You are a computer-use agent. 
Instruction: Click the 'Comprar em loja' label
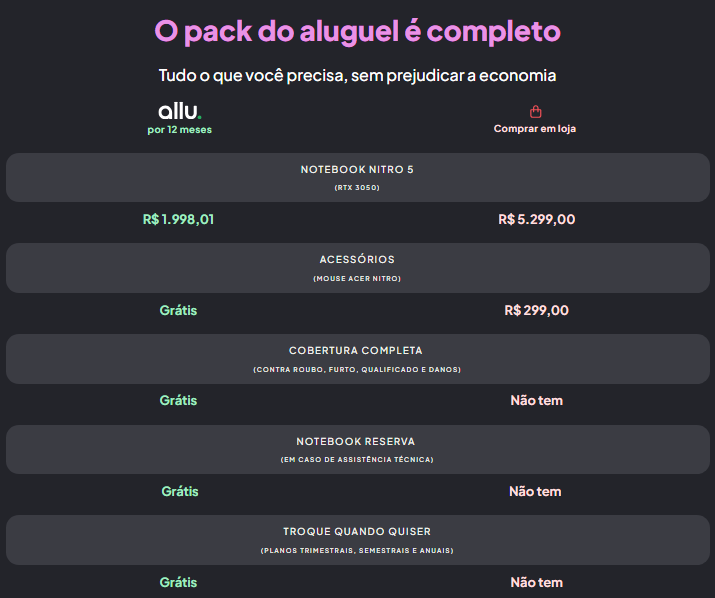535,129
